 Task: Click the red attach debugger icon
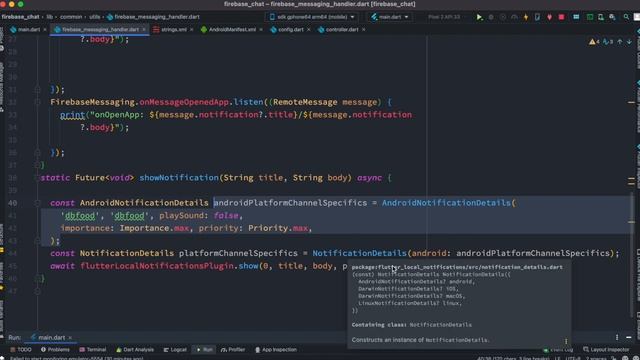point(549,17)
